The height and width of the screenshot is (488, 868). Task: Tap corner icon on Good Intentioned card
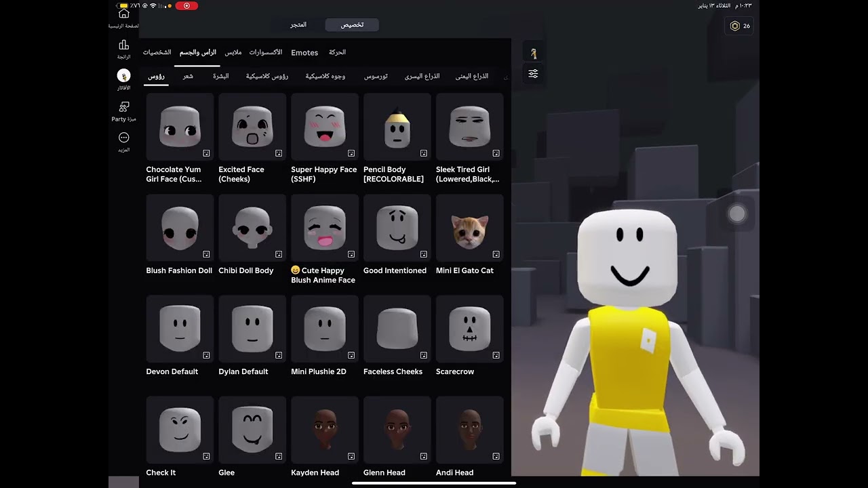[424, 254]
